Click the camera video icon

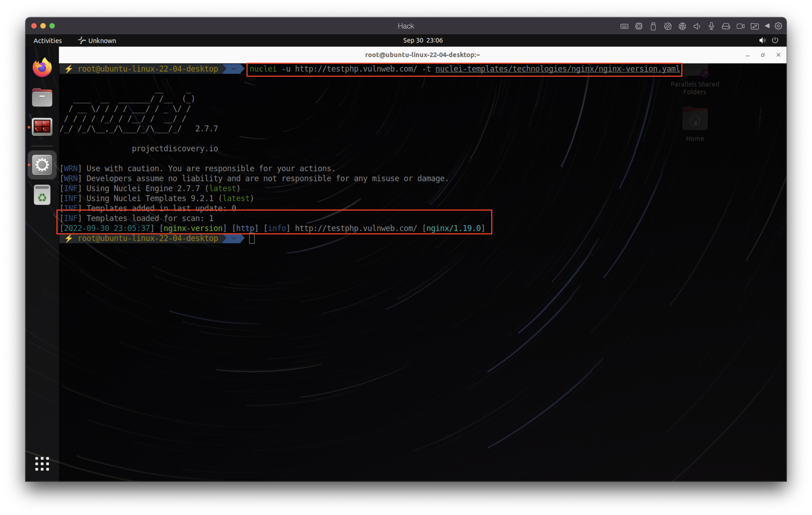click(x=740, y=26)
